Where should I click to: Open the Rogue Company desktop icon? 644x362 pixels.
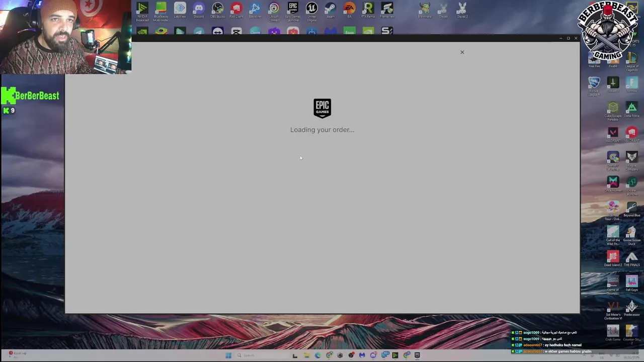(x=632, y=161)
